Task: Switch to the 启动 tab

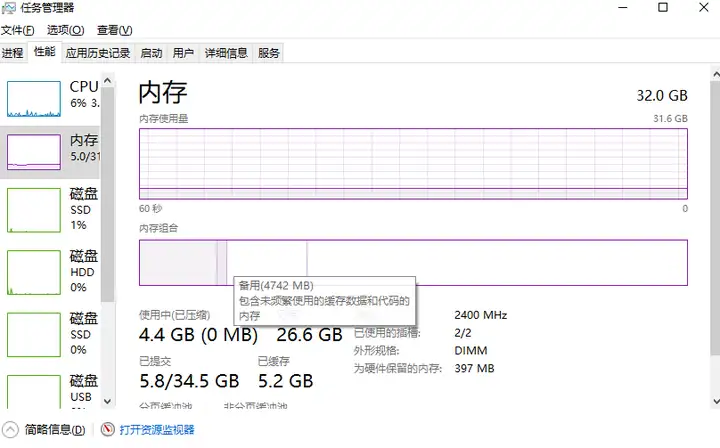Action: point(151,53)
